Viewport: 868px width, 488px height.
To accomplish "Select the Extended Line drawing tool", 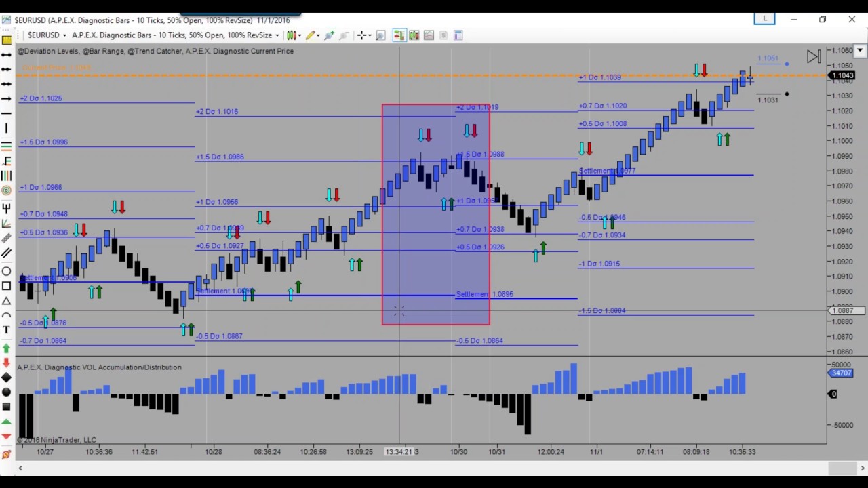I will pos(6,83).
